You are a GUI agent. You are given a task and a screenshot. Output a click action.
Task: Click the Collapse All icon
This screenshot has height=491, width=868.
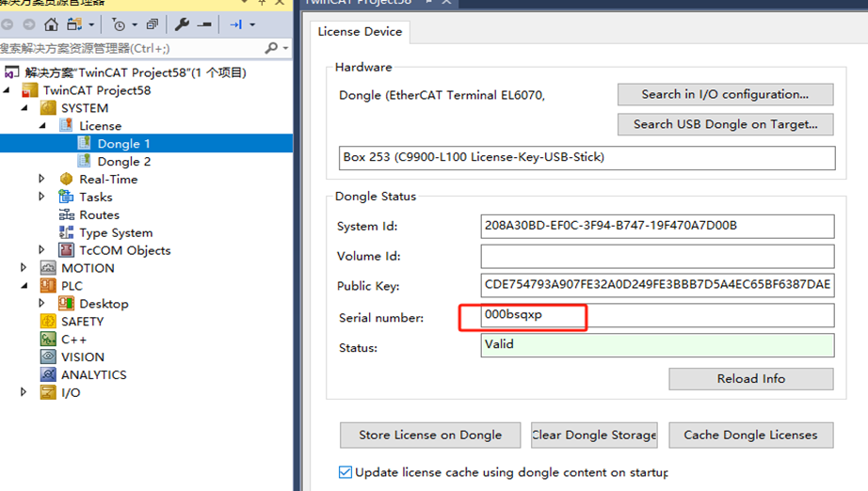[153, 24]
